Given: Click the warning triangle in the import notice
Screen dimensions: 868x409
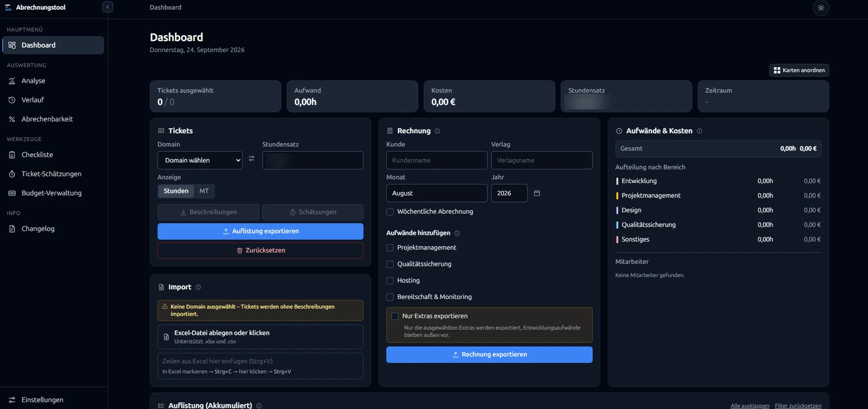Looking at the screenshot, I should pos(165,306).
